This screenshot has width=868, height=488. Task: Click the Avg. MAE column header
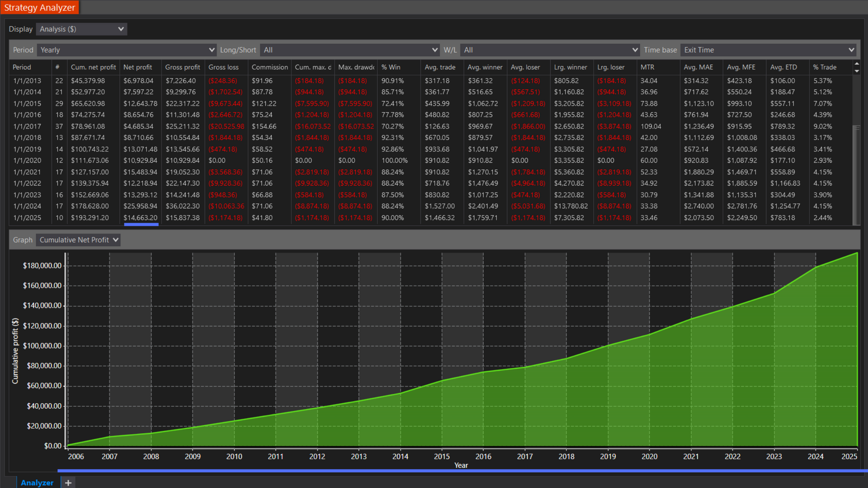pos(698,67)
